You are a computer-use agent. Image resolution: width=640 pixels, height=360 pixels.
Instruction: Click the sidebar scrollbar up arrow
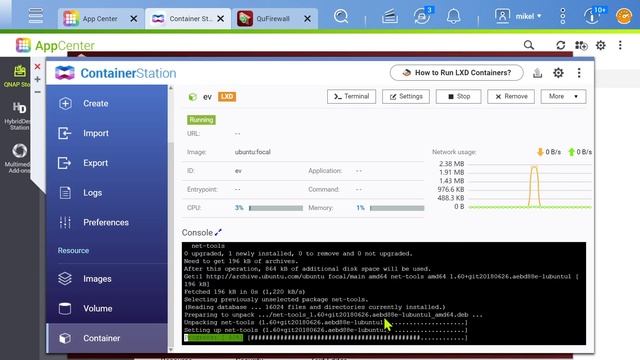click(171, 88)
